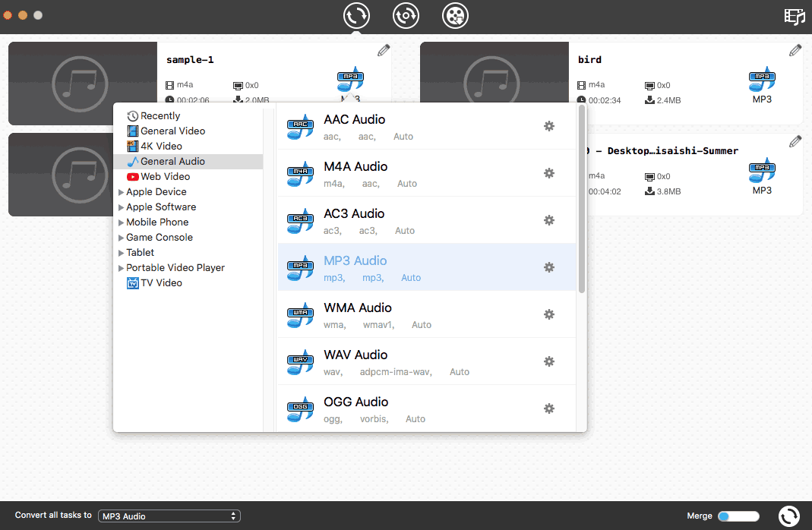The height and width of the screenshot is (530, 812).
Task: Choose the OGG Audio format
Action: 355,402
